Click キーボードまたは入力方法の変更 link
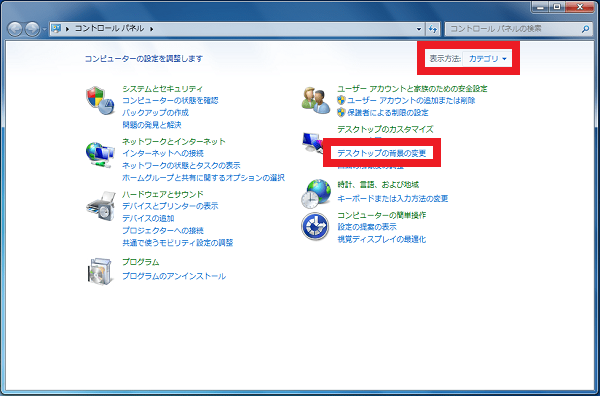Image resolution: width=600 pixels, height=396 pixels. (x=393, y=199)
